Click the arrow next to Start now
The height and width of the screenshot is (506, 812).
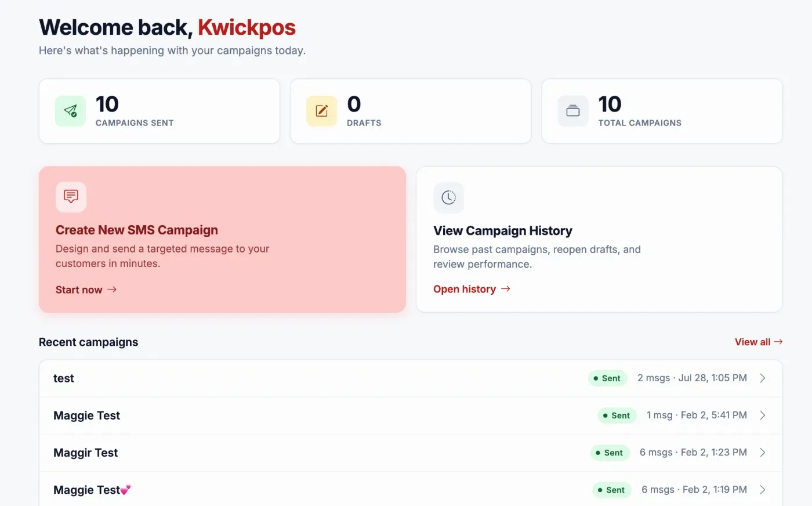[x=112, y=290]
